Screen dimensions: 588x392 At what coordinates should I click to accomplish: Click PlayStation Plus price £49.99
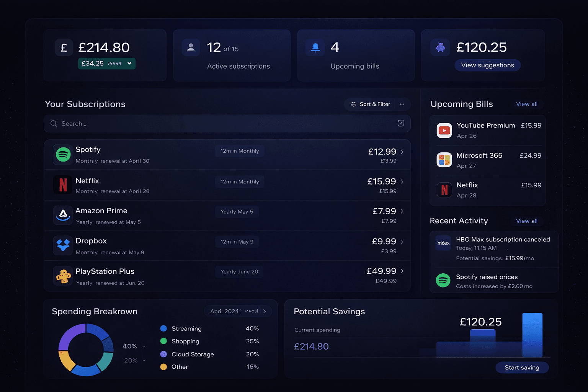[381, 271]
